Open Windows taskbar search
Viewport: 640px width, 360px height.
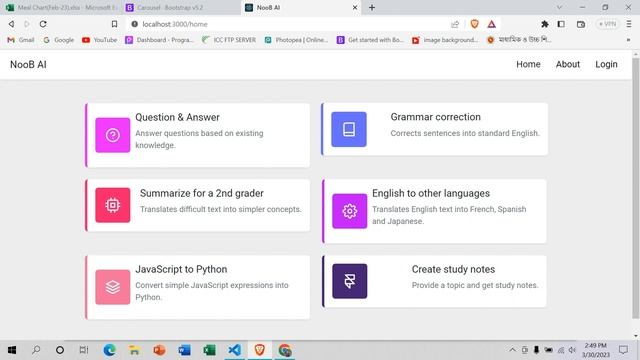tap(36, 350)
